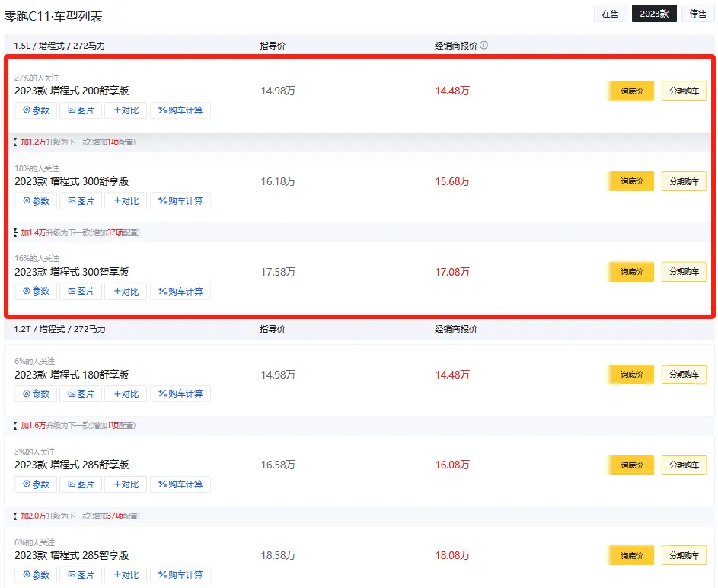
Task: Add 增程式 300舒享版 to 对比
Action: tap(126, 201)
